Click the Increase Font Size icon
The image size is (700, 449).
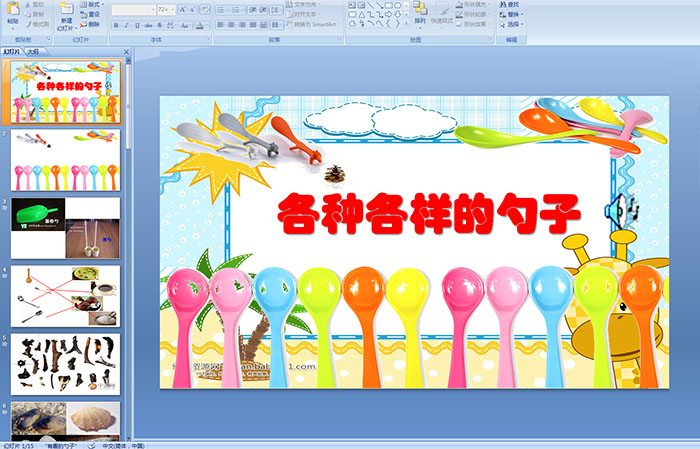pyautogui.click(x=182, y=9)
